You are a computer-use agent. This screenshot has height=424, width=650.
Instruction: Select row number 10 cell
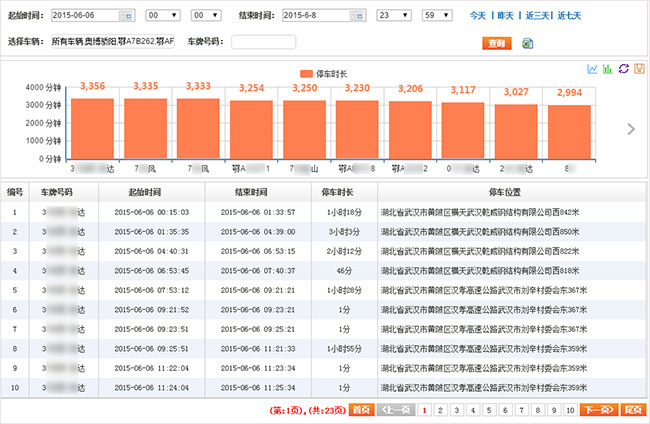pyautogui.click(x=15, y=388)
